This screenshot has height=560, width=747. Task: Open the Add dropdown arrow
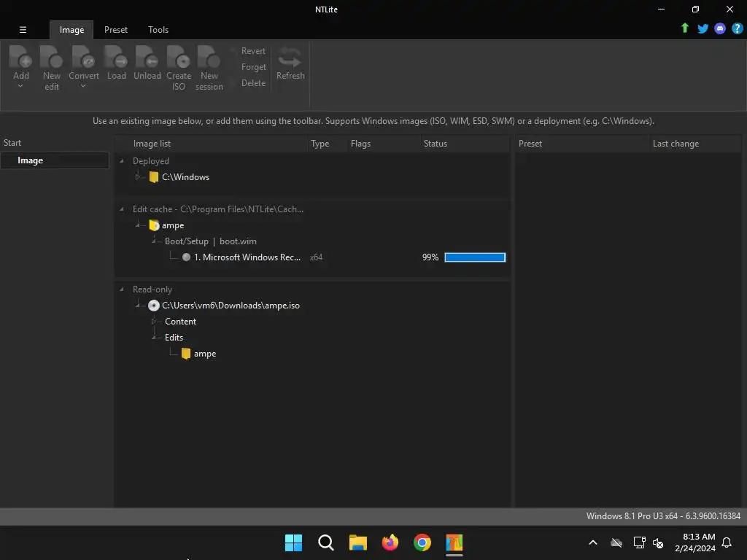(x=20, y=86)
